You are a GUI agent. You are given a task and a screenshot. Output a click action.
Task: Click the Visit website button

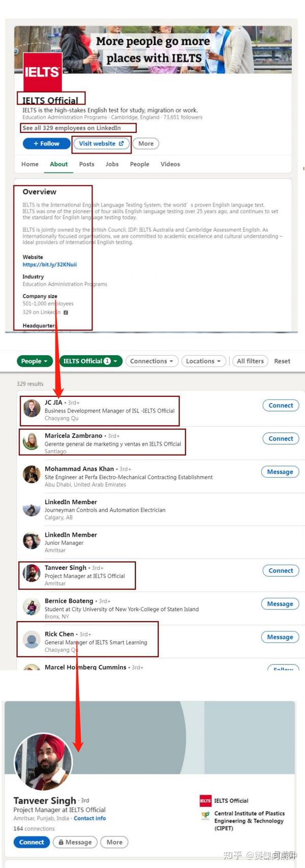point(101,143)
